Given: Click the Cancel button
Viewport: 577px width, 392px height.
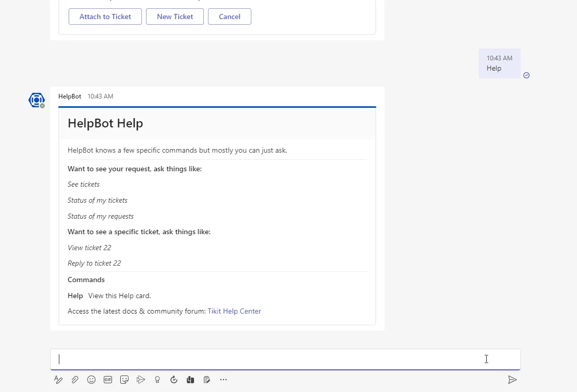Looking at the screenshot, I should click(230, 17).
